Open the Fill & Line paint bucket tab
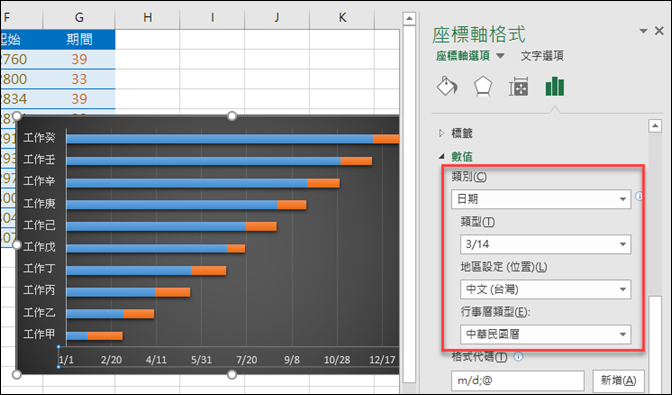The width and height of the screenshot is (672, 395). tap(447, 86)
